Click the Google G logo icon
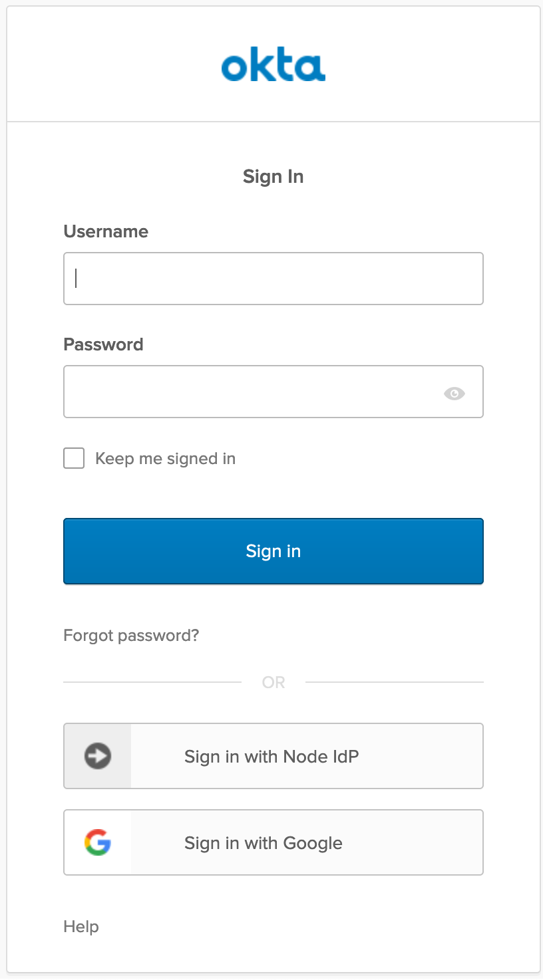543x980 pixels. pyautogui.click(x=98, y=842)
